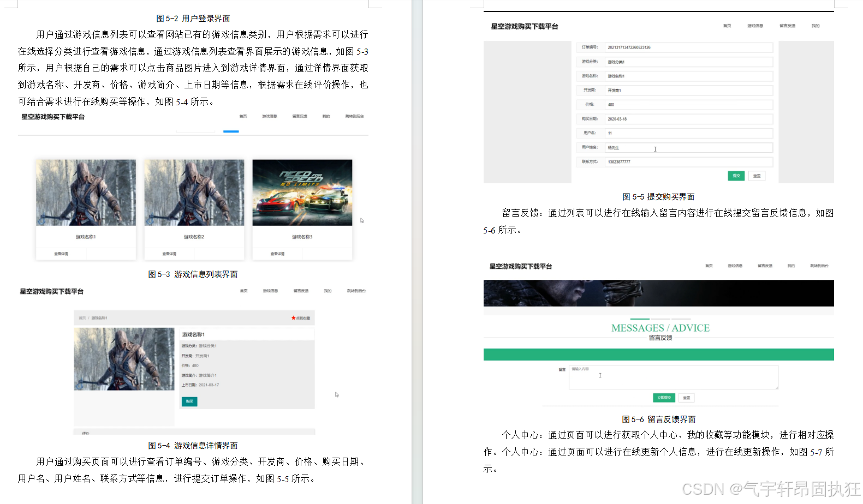Click 游戏信息 in the Figure 5-5 navbar
The height and width of the screenshot is (504, 863).
(x=755, y=26)
